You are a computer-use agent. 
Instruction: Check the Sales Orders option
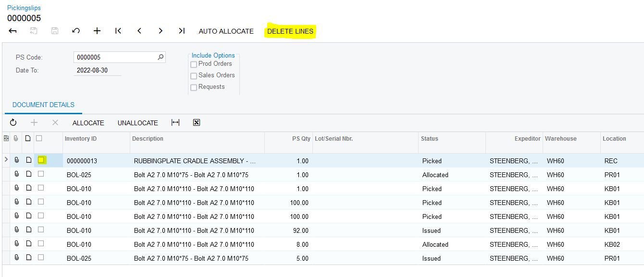point(194,76)
